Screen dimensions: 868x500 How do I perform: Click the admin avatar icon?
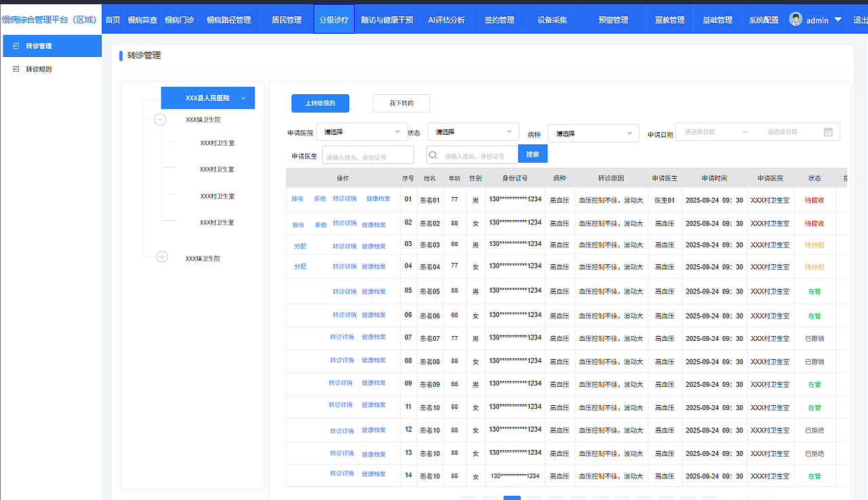pyautogui.click(x=795, y=18)
